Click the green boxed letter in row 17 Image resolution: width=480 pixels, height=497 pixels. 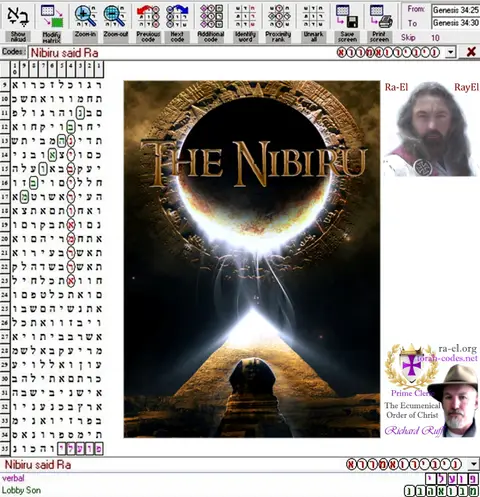pyautogui.click(x=24, y=197)
